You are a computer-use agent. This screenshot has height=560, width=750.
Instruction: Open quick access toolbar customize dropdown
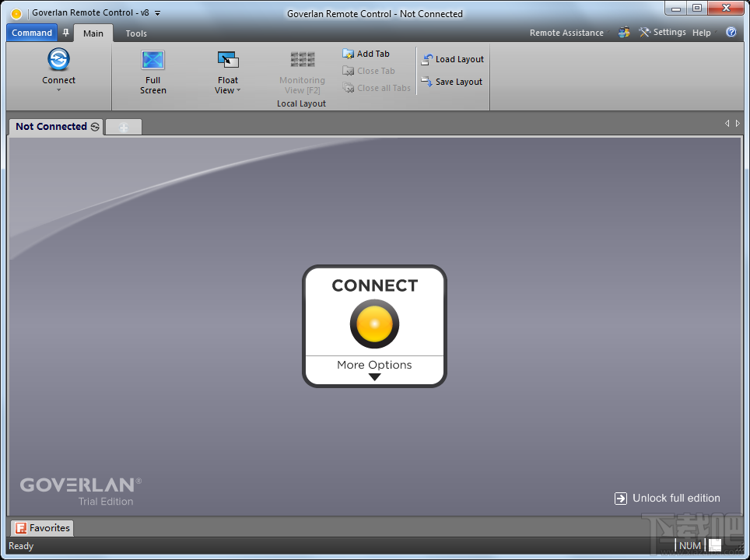tap(158, 13)
